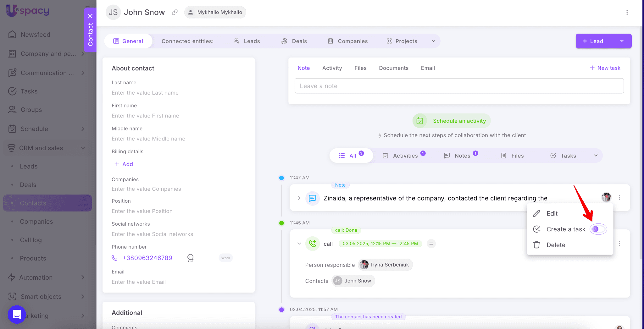
Task: Click the messenger icon beside the phone number
Action: click(x=190, y=258)
